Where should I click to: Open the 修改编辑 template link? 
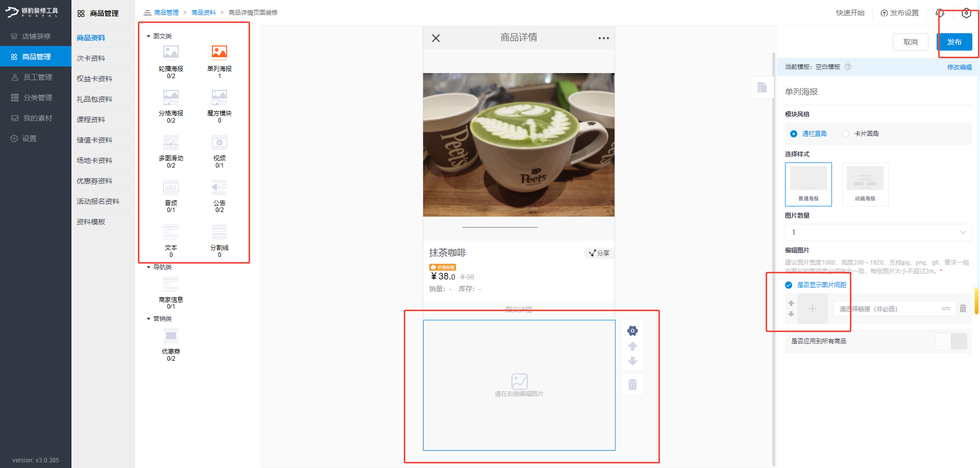[959, 67]
